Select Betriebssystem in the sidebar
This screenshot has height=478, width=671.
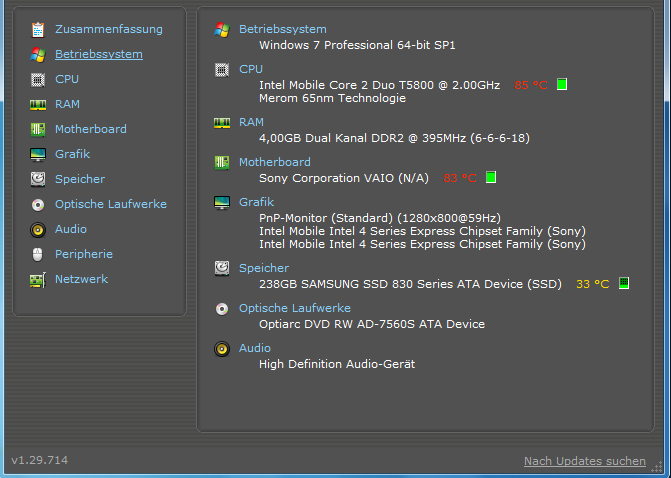coord(99,54)
